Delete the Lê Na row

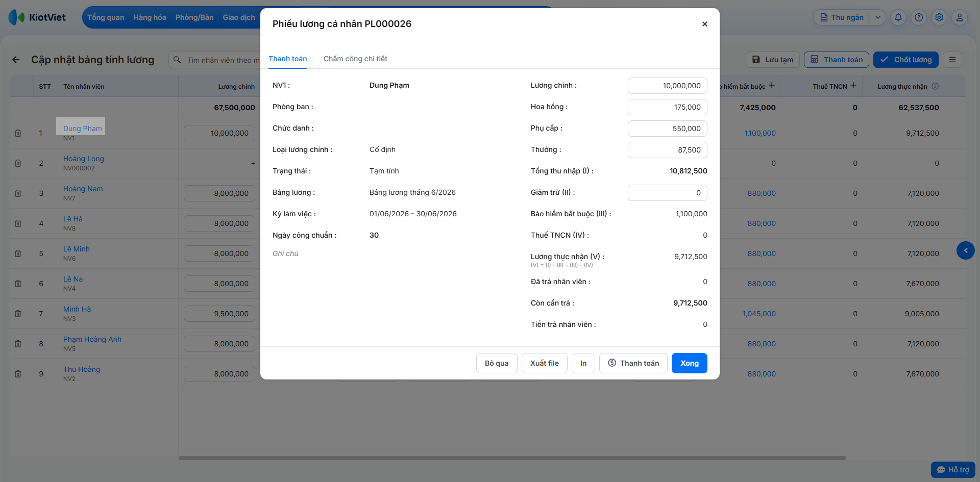point(18,284)
